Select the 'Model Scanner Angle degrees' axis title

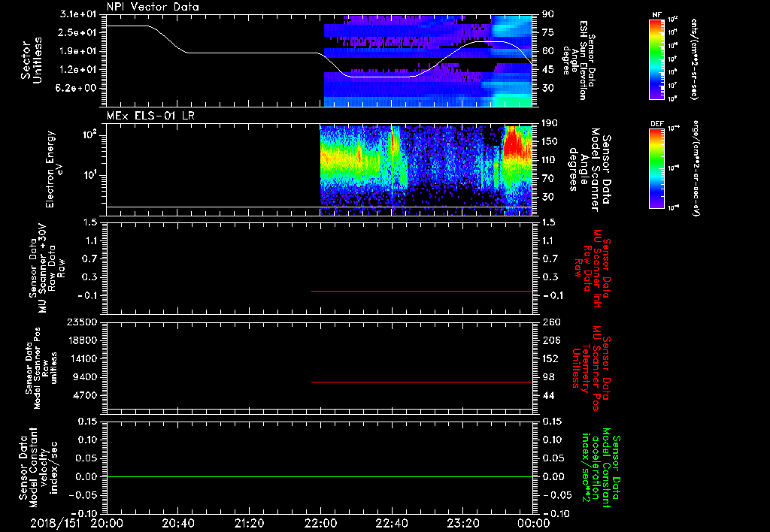point(590,170)
